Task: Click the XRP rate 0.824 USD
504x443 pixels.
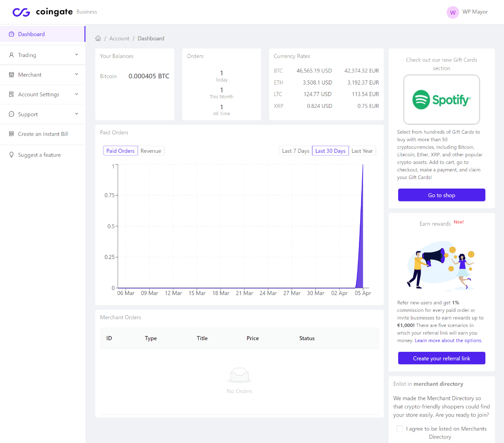Action: coord(319,106)
